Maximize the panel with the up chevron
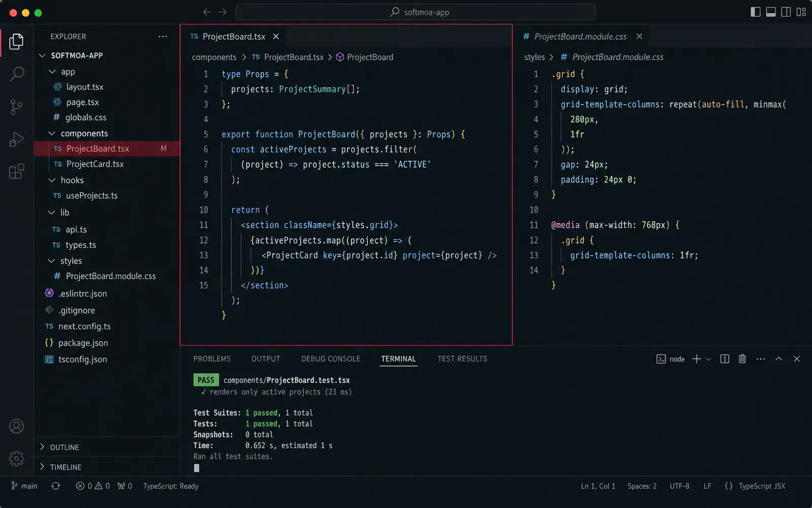Image resolution: width=812 pixels, height=508 pixels. (779, 359)
